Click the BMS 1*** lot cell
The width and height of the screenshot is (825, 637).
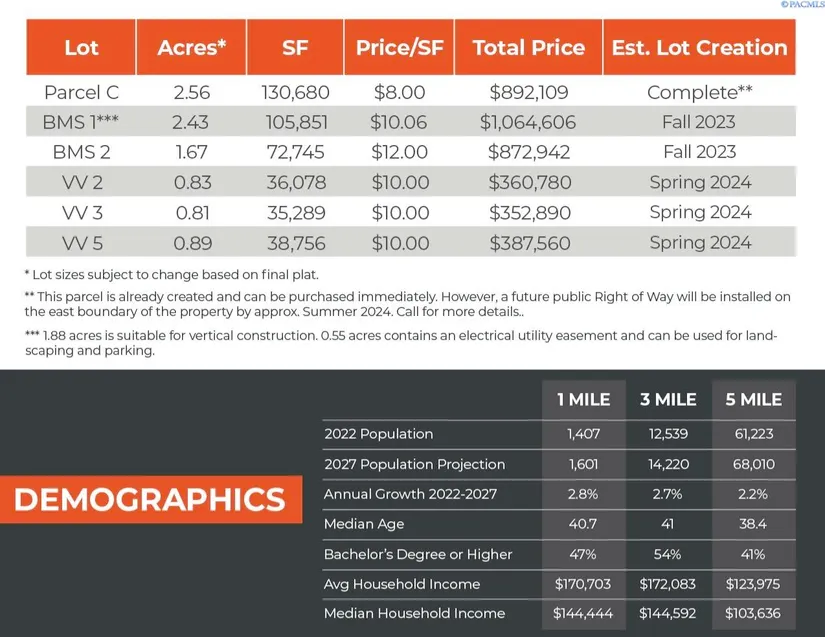(82, 122)
